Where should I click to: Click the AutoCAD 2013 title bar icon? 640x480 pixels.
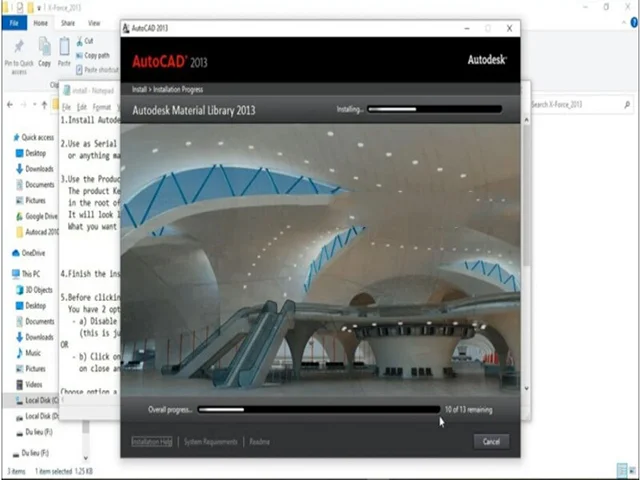point(126,28)
